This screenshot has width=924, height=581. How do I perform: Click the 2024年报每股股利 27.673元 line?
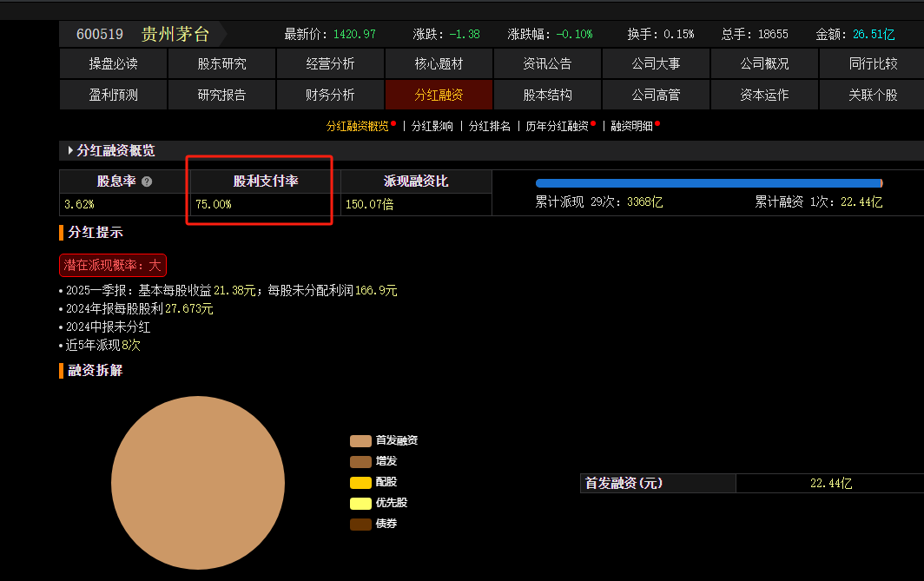click(139, 309)
